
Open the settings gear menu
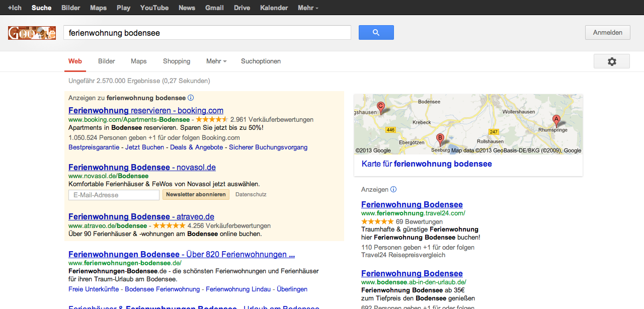pos(611,61)
